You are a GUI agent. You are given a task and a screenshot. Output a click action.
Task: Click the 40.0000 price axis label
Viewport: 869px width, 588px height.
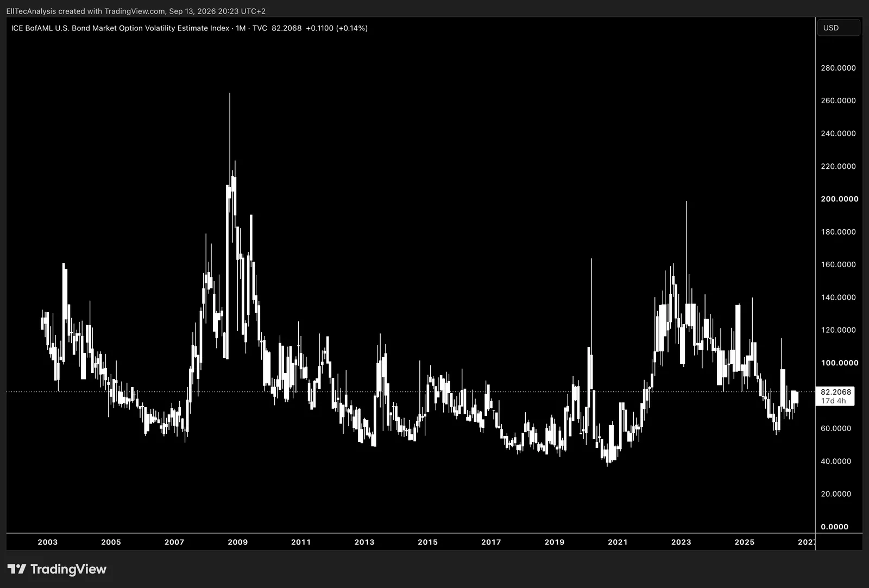click(x=836, y=461)
